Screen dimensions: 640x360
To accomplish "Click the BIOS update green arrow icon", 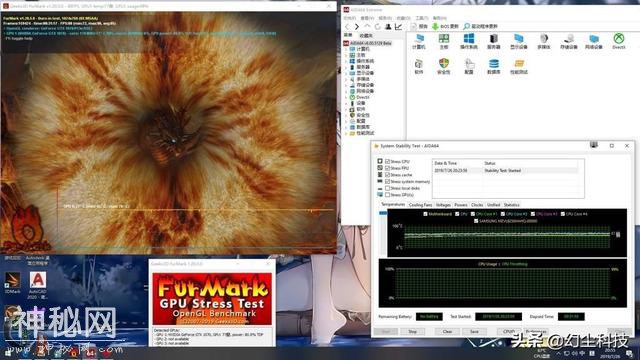I will coord(435,26).
